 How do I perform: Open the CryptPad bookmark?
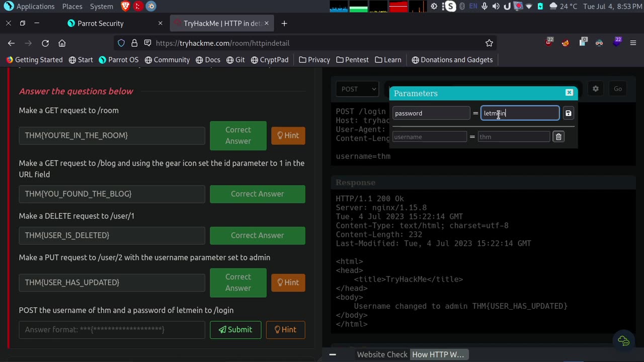[270, 60]
